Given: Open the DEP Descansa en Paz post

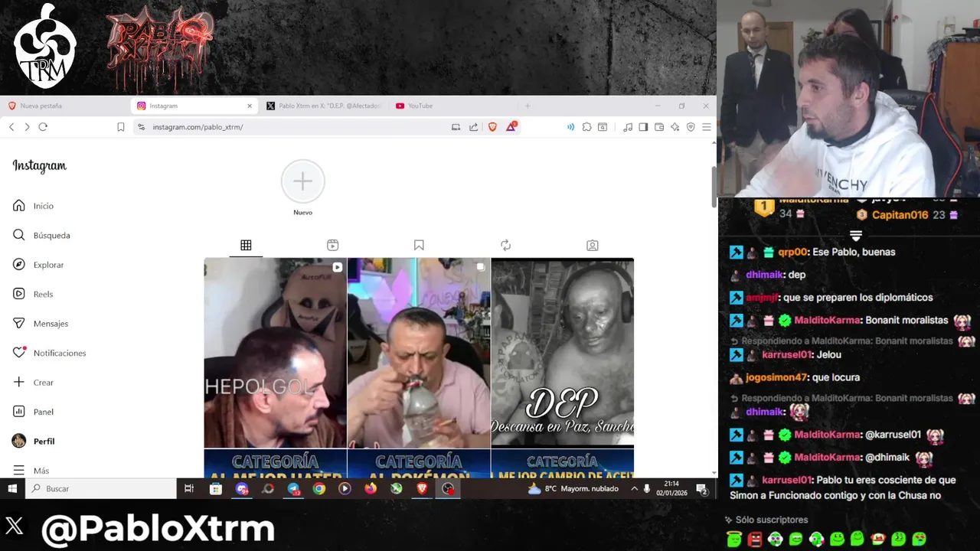Looking at the screenshot, I should 562,353.
